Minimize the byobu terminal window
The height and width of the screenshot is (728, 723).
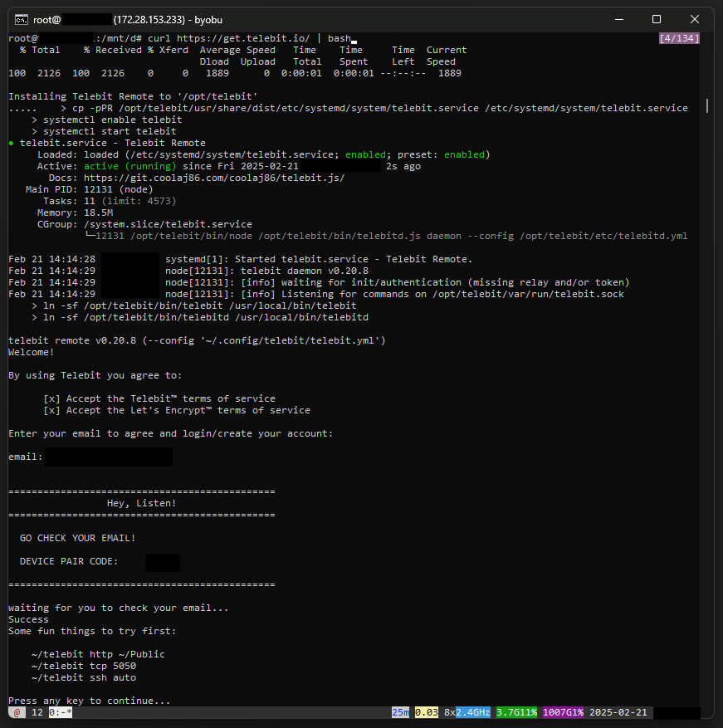619,19
